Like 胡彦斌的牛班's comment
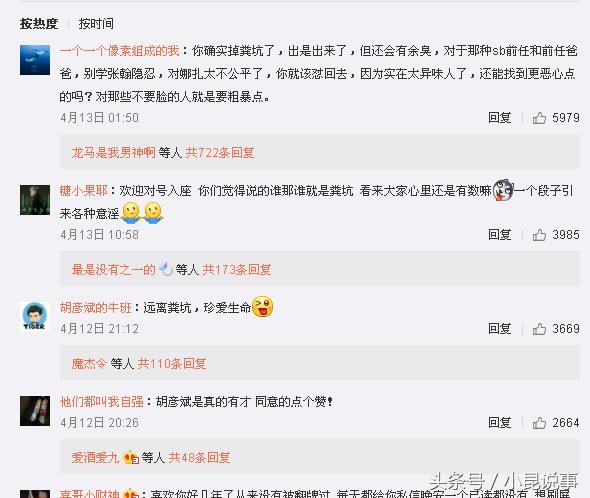The width and height of the screenshot is (590, 498). pos(539,329)
